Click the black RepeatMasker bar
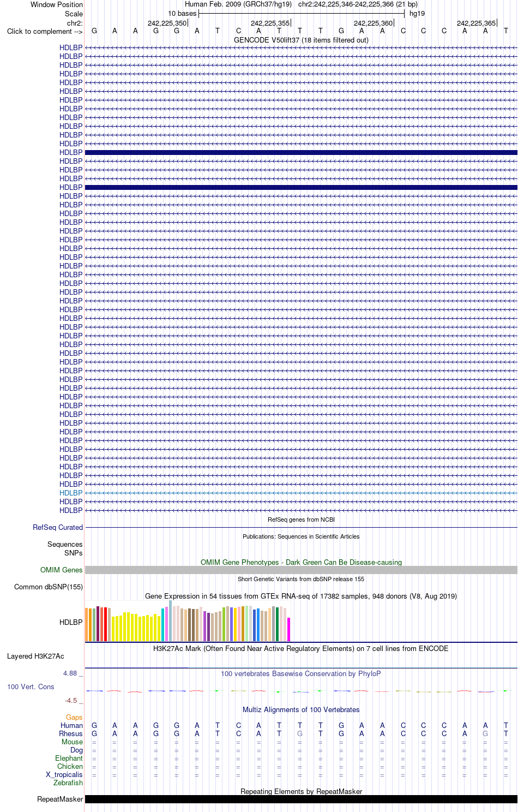The width and height of the screenshot is (518, 812). (301, 799)
